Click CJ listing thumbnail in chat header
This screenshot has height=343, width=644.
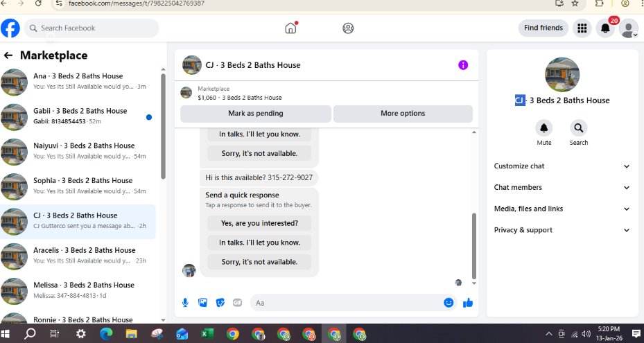click(192, 65)
